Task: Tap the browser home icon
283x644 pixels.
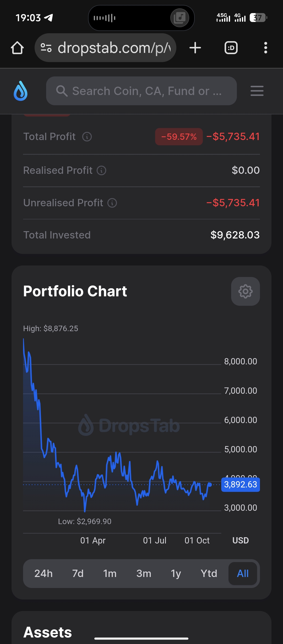Action: (x=17, y=48)
